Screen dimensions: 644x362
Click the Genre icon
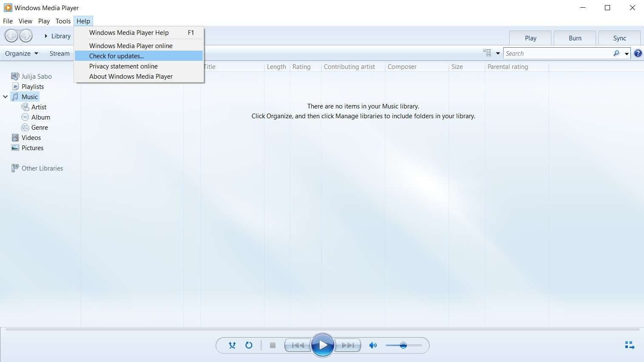pyautogui.click(x=25, y=127)
